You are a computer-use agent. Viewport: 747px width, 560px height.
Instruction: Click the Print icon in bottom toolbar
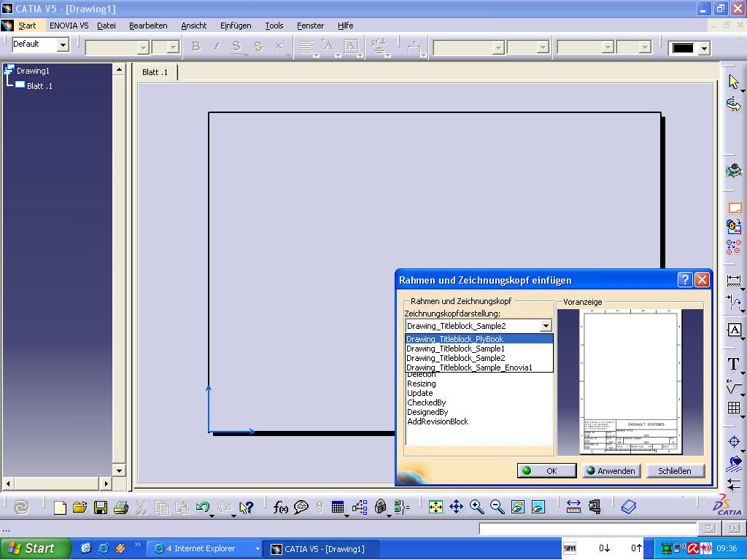tap(121, 507)
